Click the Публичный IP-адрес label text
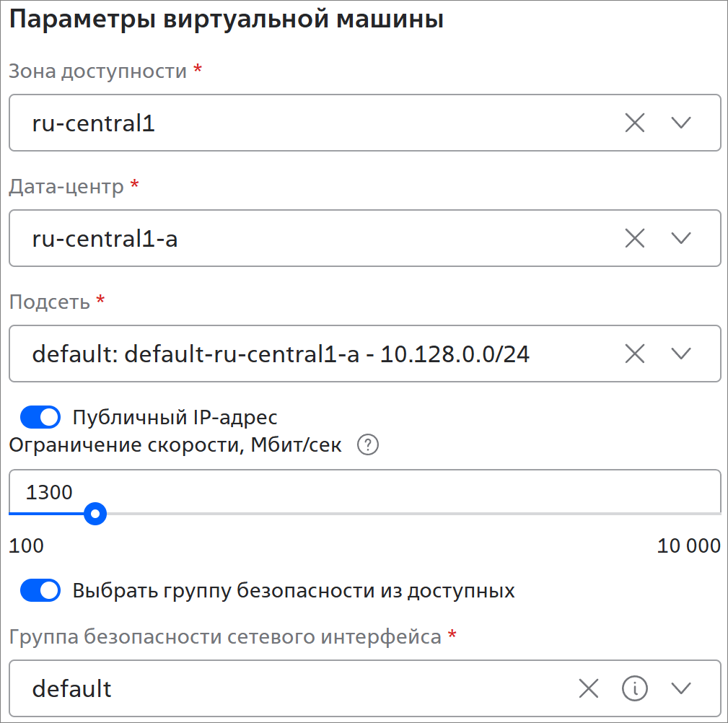Screen dimensions: 728x723 [175, 418]
